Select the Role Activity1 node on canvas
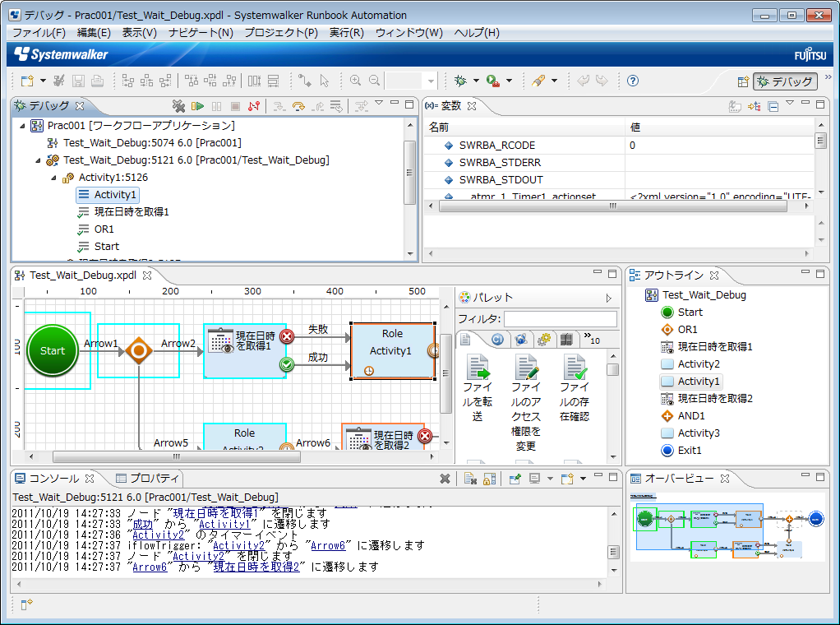Image resolution: width=840 pixels, height=625 pixels. (x=392, y=351)
